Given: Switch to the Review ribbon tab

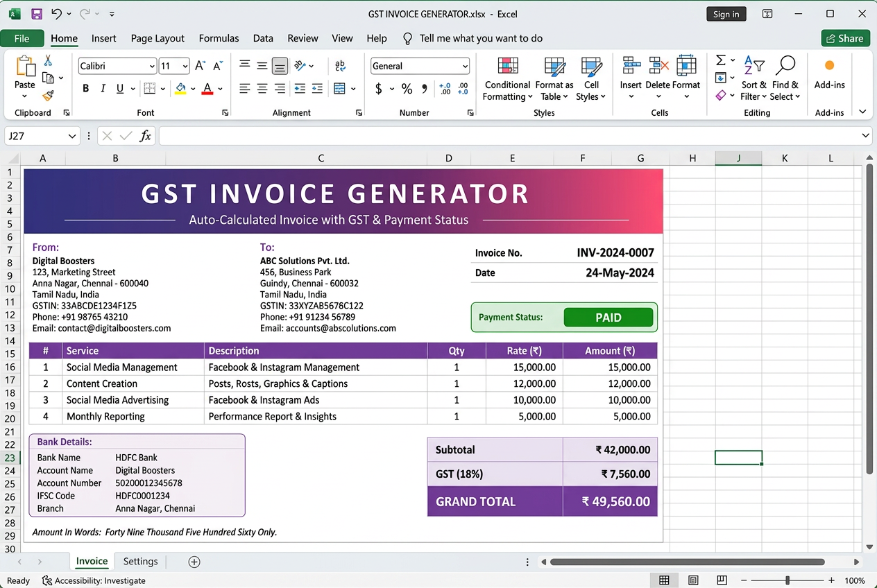Looking at the screenshot, I should (303, 38).
